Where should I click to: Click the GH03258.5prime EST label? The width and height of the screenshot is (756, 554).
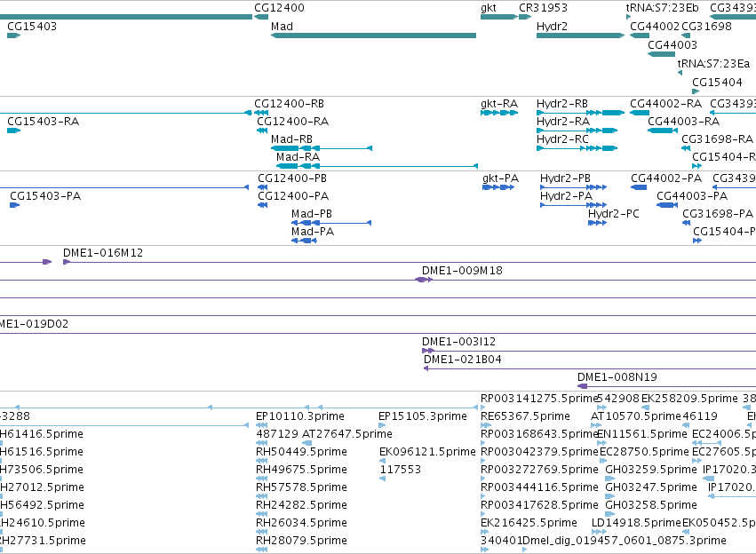(651, 505)
